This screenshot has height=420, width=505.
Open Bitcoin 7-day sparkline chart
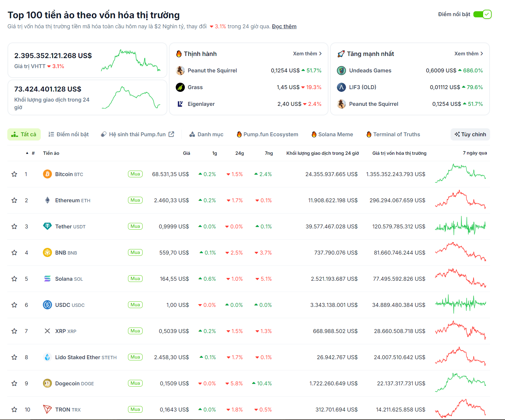point(461,174)
